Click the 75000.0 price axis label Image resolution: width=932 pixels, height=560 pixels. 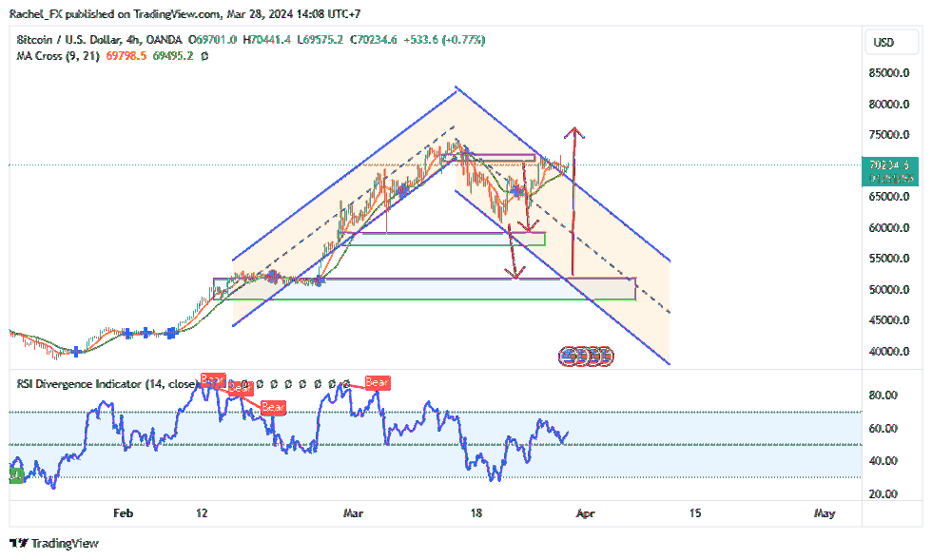click(x=888, y=134)
